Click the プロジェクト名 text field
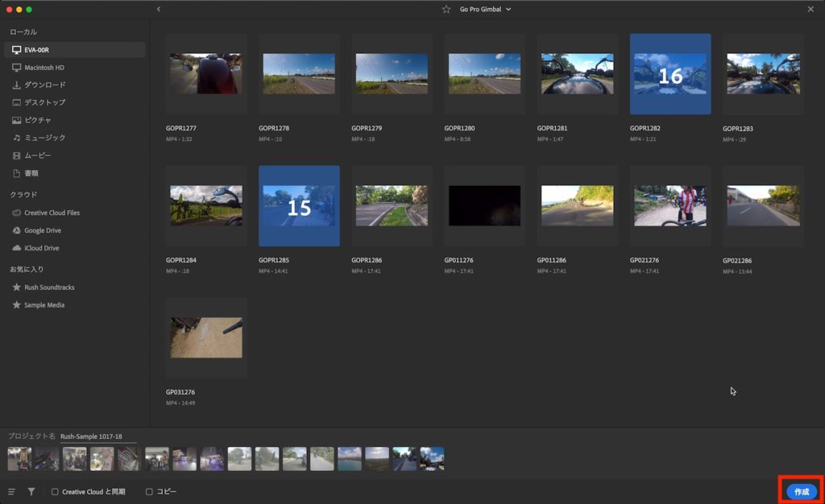The width and height of the screenshot is (825, 504). pyautogui.click(x=97, y=436)
